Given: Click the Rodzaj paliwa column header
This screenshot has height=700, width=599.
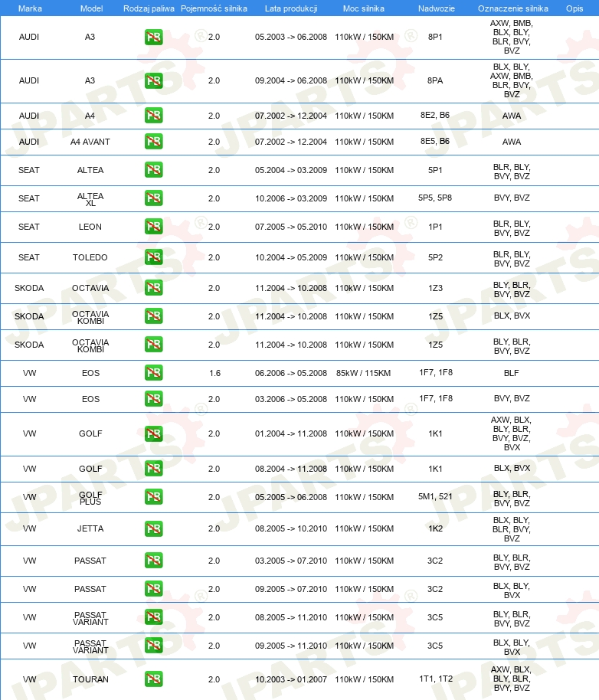Looking at the screenshot, I should 149,8.
